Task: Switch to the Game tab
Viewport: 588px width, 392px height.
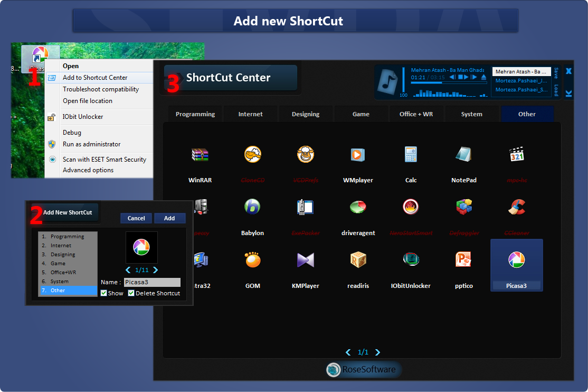Action: pos(361,114)
